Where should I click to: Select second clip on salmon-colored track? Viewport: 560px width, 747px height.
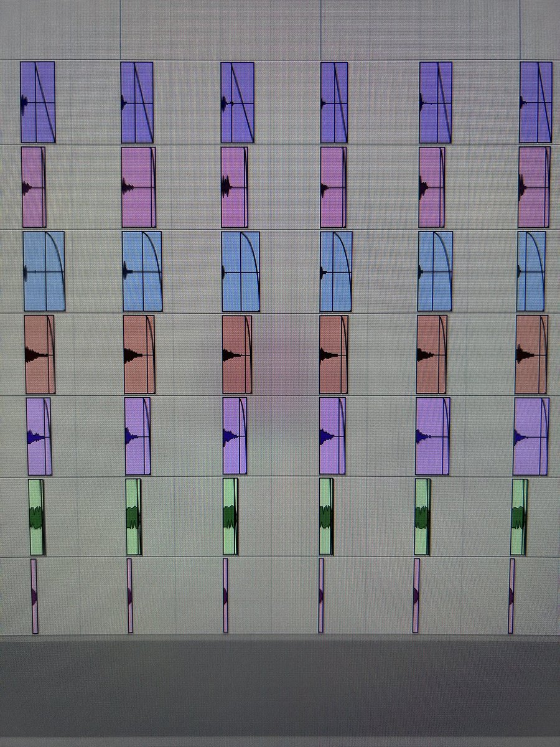click(139, 355)
